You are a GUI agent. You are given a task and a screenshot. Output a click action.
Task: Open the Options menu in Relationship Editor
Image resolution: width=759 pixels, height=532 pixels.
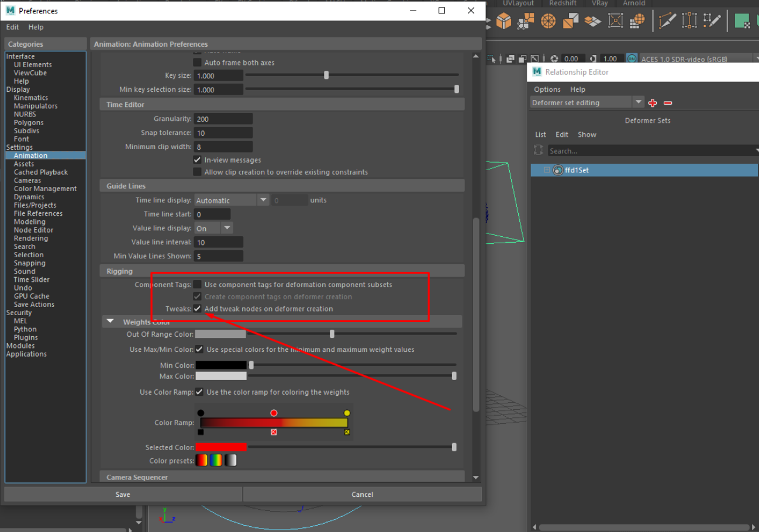[x=547, y=89]
